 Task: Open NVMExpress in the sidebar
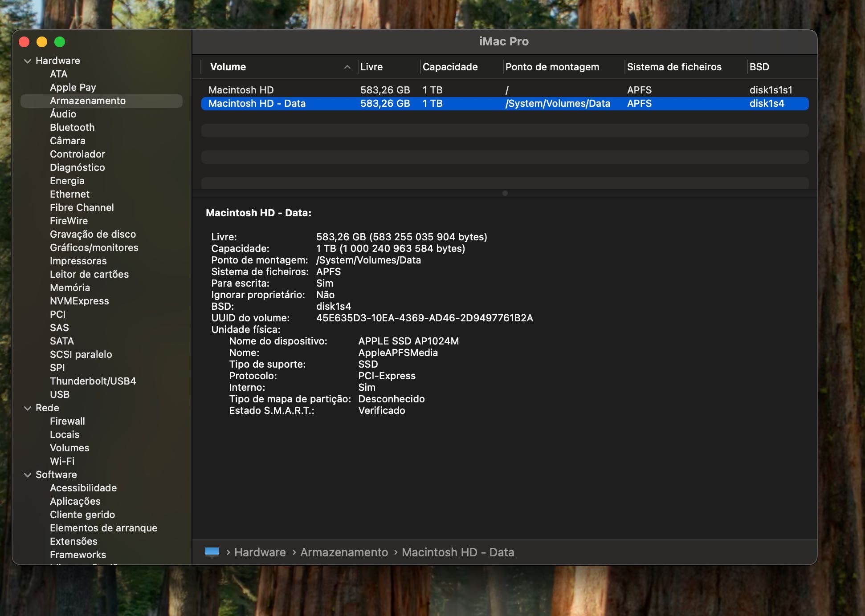(x=80, y=301)
